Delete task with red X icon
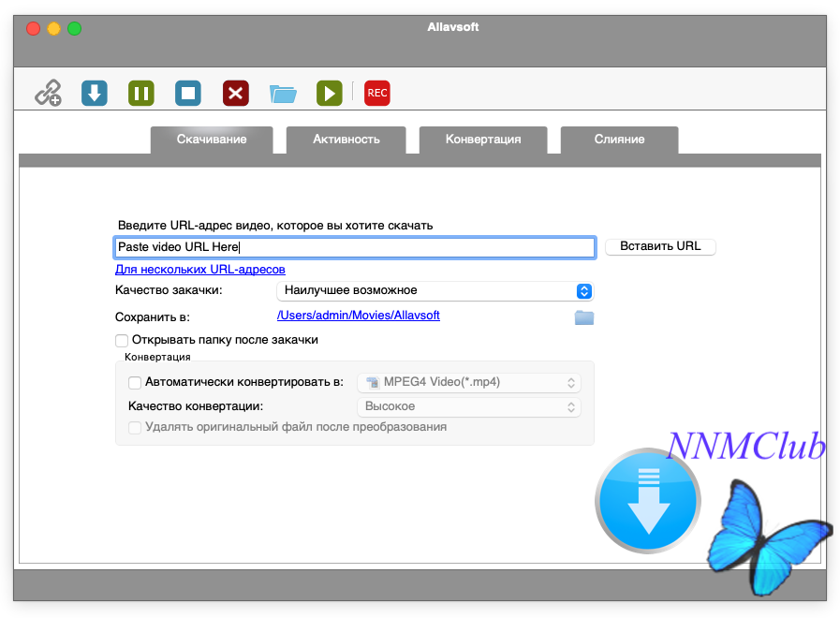This screenshot has height=618, width=840. pos(236,93)
